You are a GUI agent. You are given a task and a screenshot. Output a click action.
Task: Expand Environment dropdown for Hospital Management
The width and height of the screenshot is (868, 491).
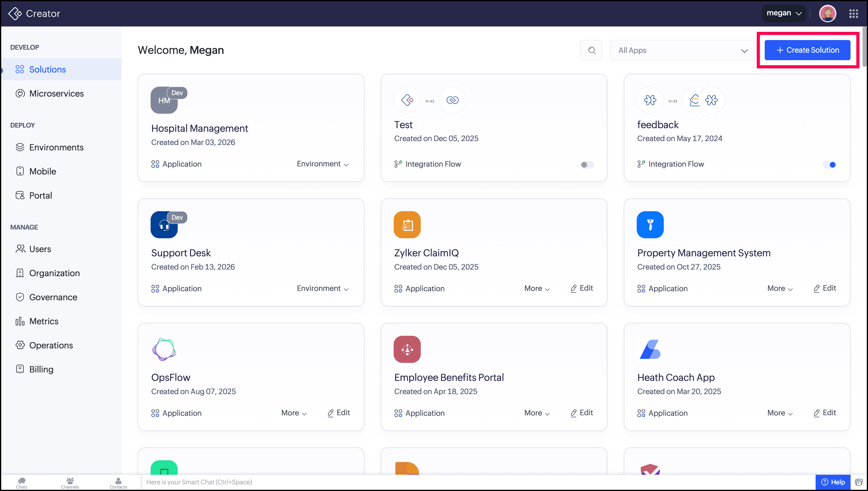[323, 164]
